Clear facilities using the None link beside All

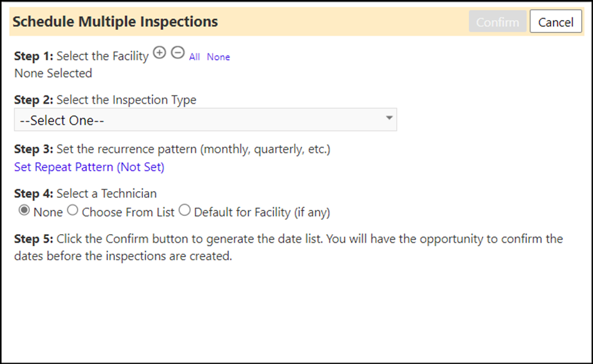[218, 57]
